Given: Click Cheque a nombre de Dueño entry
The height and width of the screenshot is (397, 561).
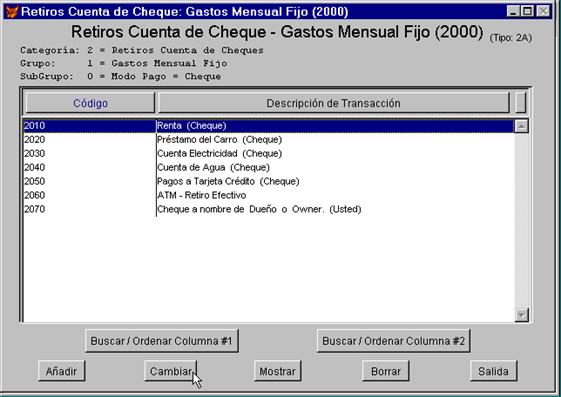Looking at the screenshot, I should pos(259,209).
